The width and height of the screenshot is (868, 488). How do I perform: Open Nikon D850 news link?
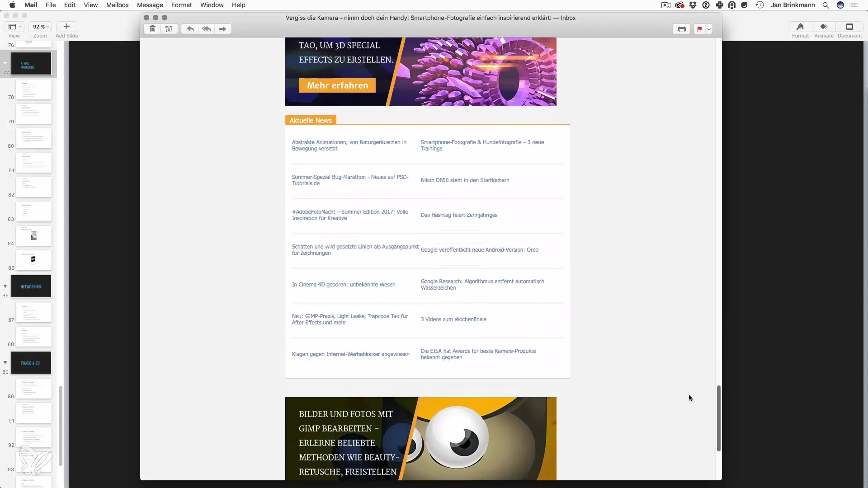465,180
